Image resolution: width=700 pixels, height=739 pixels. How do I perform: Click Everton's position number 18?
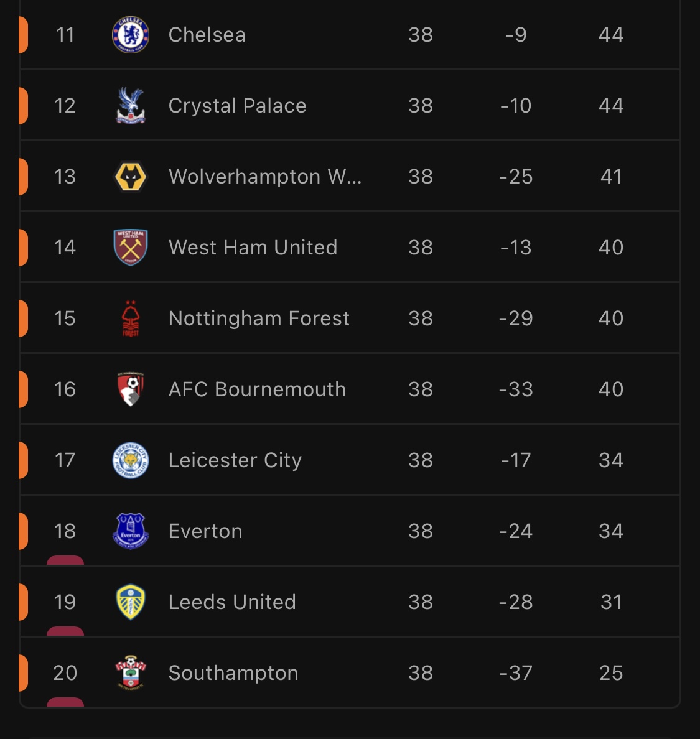pyautogui.click(x=65, y=531)
